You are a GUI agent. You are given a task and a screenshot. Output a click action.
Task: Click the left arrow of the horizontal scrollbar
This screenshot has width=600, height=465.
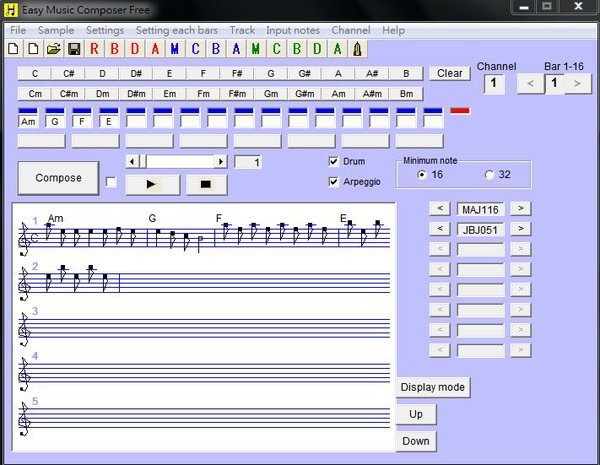pos(132,162)
